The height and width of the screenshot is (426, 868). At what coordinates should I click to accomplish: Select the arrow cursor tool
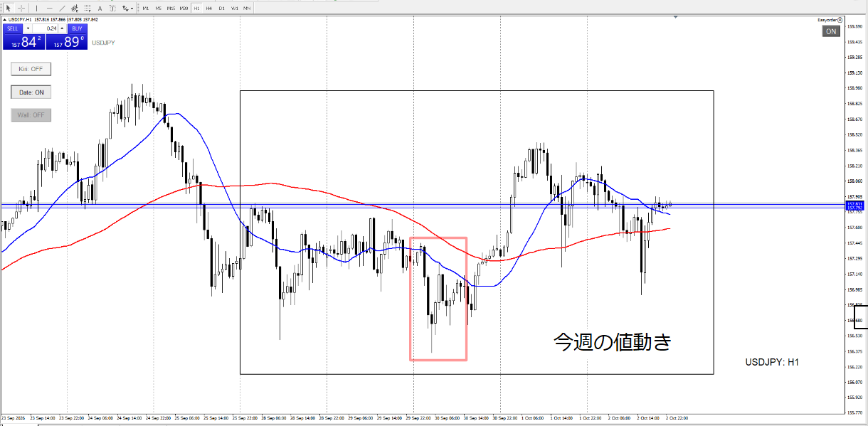tap(9, 9)
